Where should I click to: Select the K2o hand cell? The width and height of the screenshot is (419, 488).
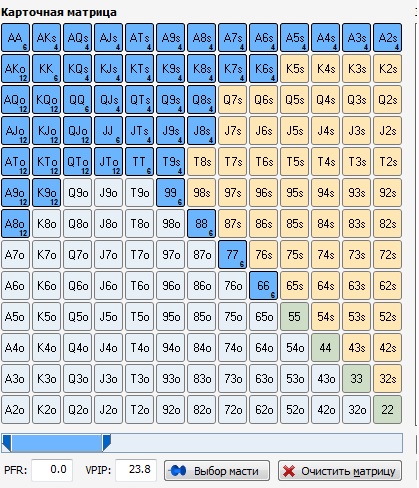tap(46, 410)
